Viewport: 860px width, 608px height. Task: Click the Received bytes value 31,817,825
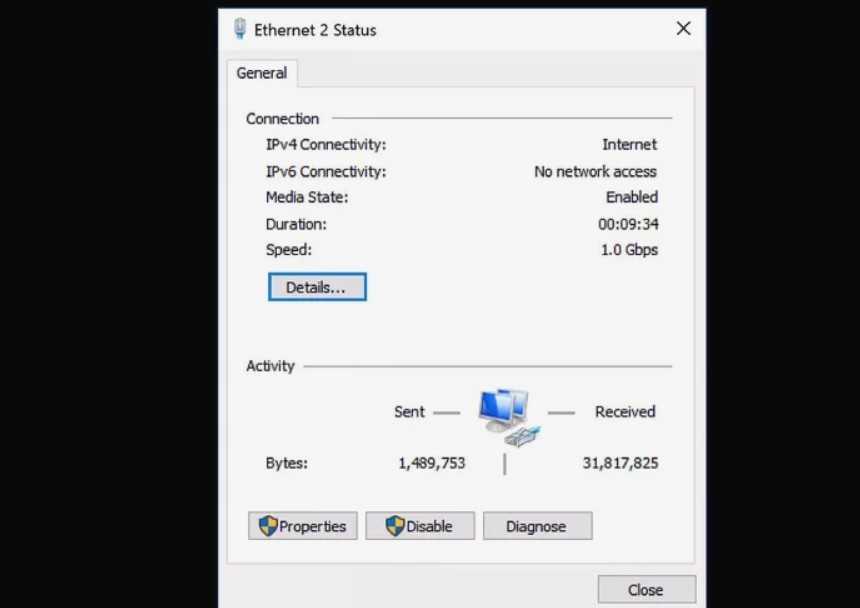(x=620, y=463)
